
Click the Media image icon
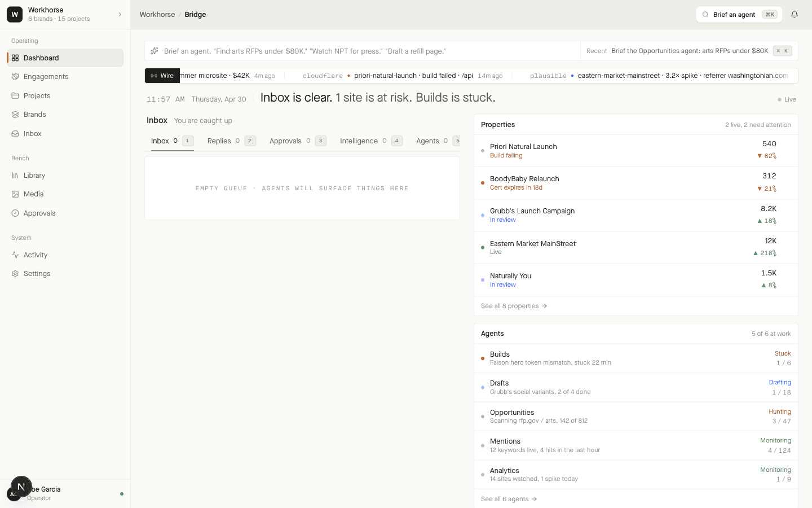[x=15, y=194]
